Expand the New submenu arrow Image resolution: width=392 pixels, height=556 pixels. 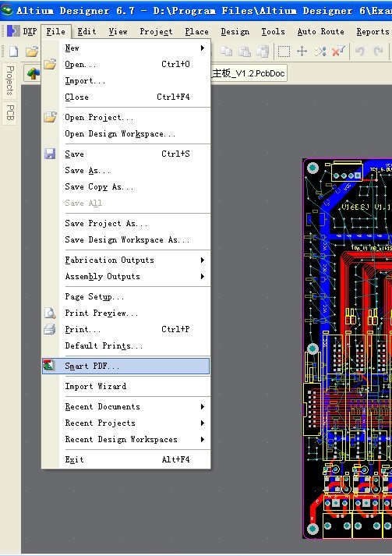pyautogui.click(x=203, y=48)
